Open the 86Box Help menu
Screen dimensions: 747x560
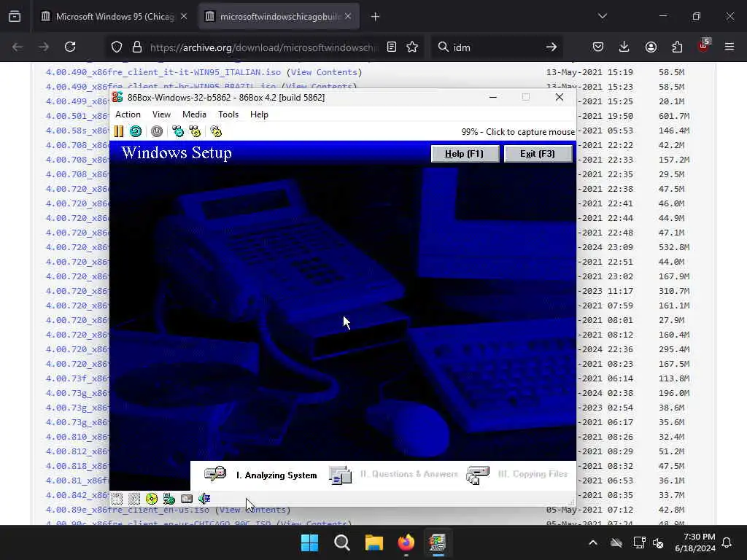click(259, 114)
